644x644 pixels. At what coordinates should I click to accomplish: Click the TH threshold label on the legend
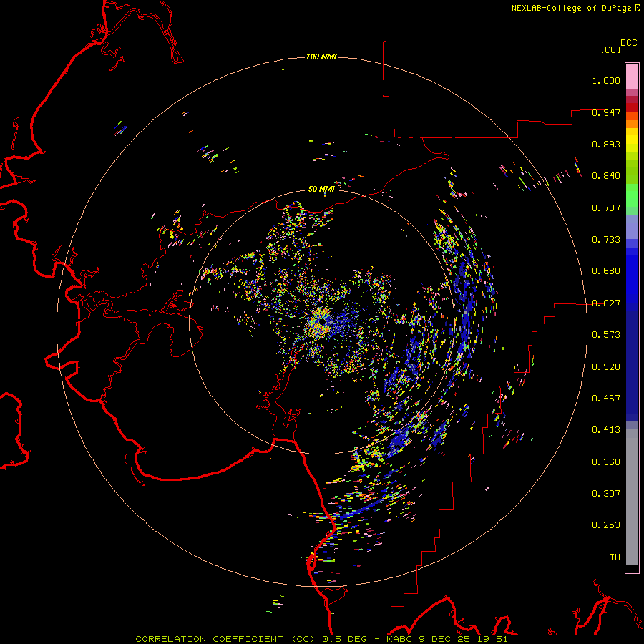(615, 557)
